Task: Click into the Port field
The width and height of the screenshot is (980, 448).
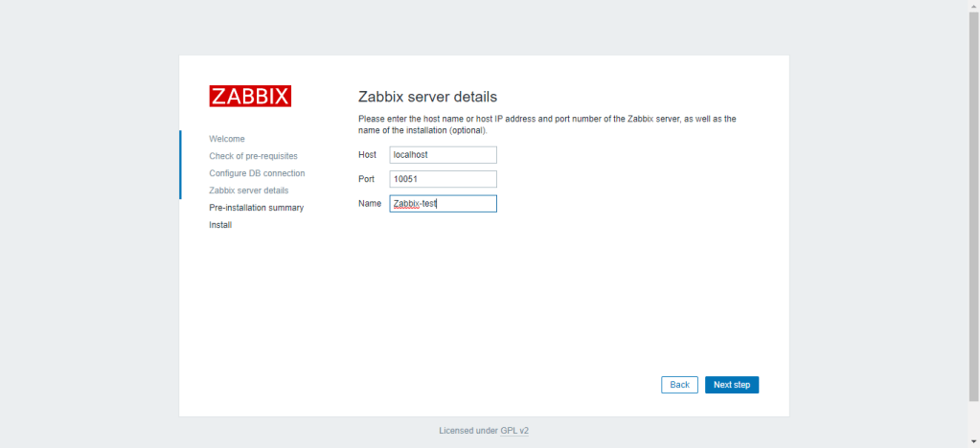Action: click(443, 179)
